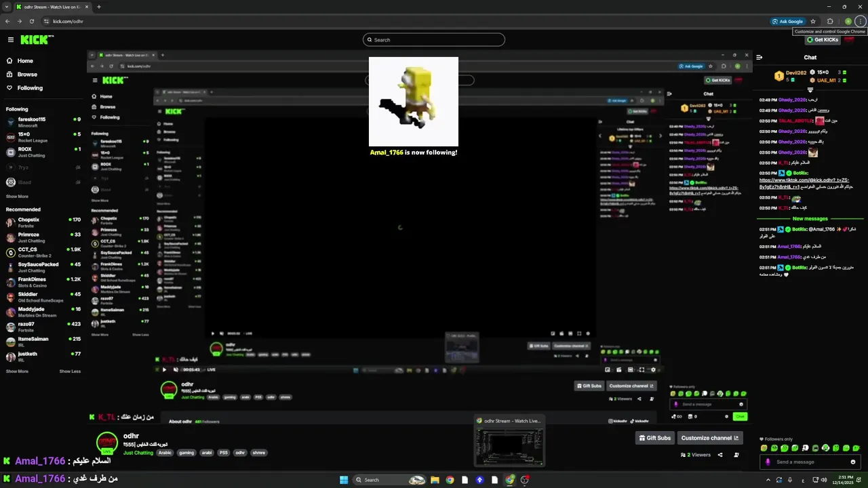Open recommended channel Primroze
This screenshot has width=868, height=488.
[42, 237]
